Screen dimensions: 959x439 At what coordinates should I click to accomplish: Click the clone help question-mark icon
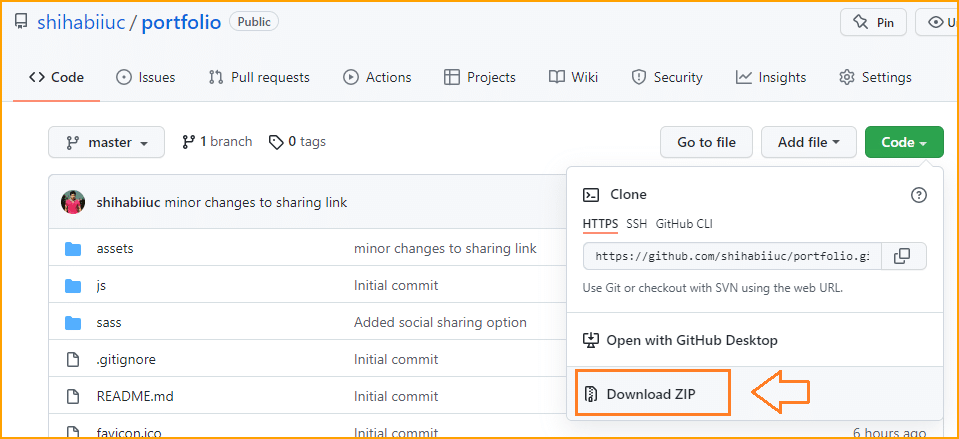(919, 195)
